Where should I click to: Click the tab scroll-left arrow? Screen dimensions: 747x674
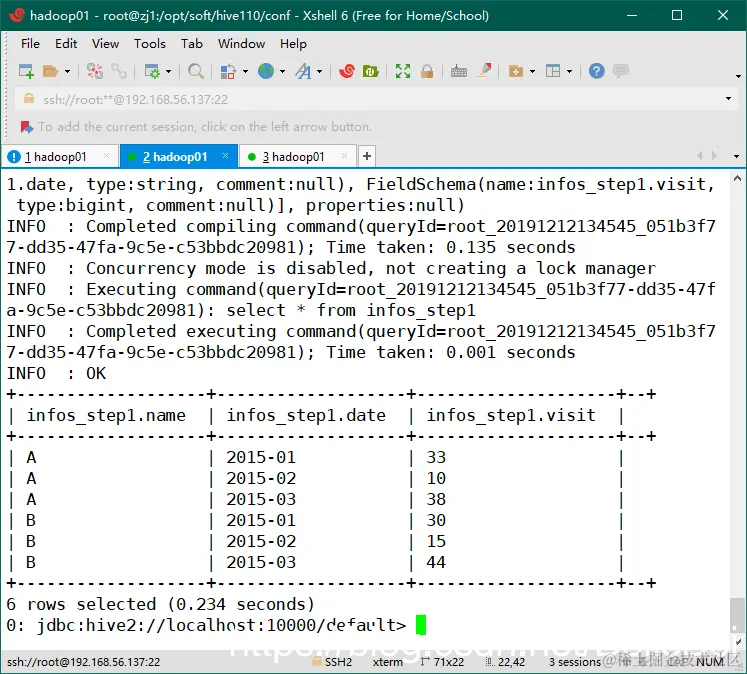(699, 156)
